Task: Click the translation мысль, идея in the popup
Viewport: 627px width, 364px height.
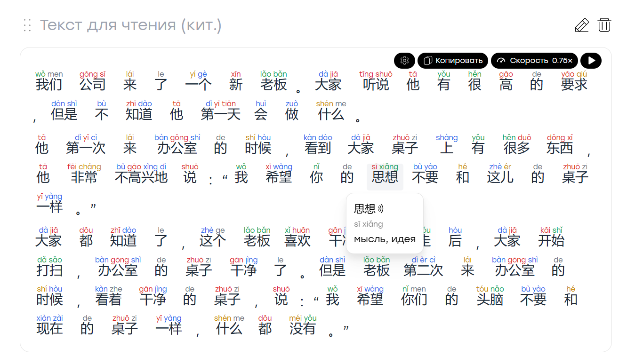Action: (x=385, y=239)
